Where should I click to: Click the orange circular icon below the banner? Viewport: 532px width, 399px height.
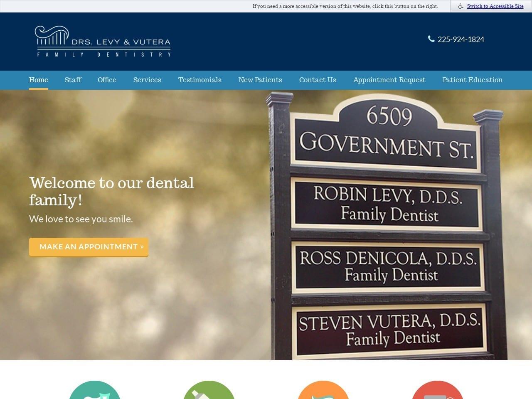[x=323, y=390]
